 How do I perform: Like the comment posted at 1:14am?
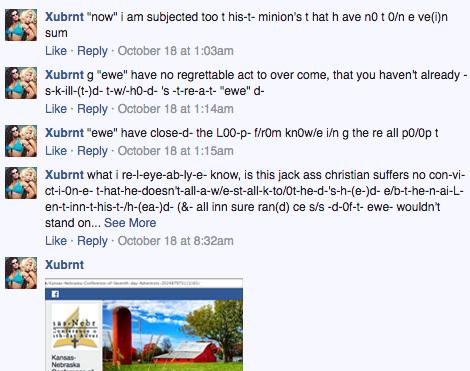click(56, 109)
